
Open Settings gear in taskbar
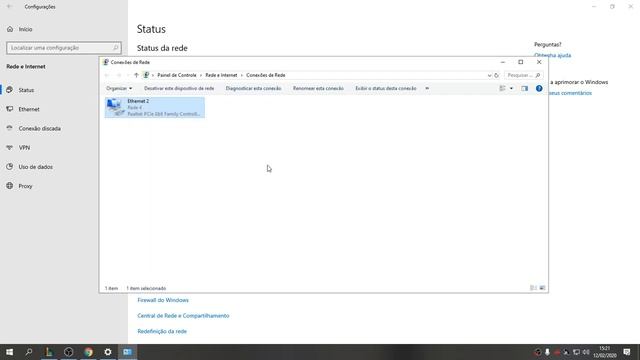click(x=108, y=352)
